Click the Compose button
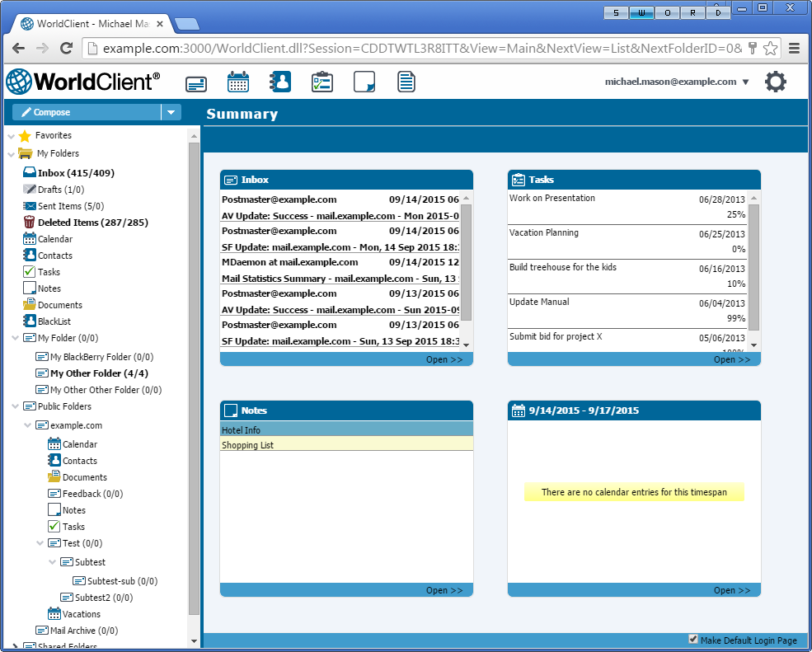This screenshot has width=812, height=652. [87, 112]
